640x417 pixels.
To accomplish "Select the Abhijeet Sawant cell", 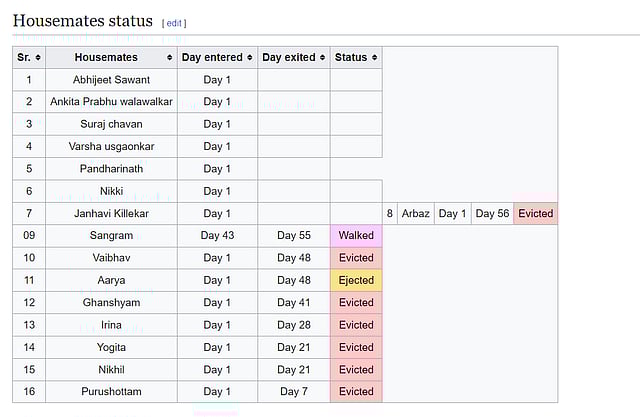I will [111, 80].
